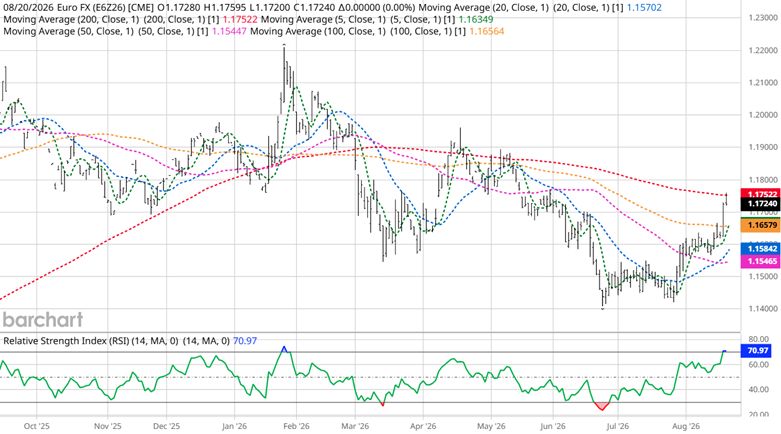
Task: Click the Feb '26 date axis label
Action: tap(296, 427)
